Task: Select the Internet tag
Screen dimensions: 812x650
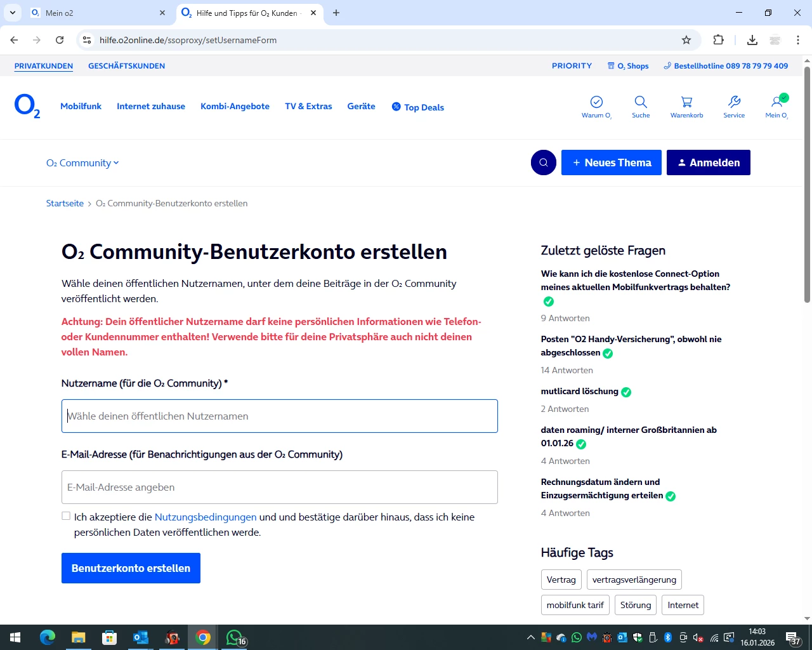Action: (683, 605)
